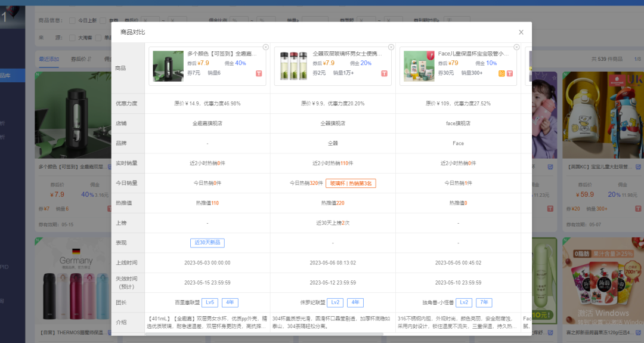Click Lv2 badge beside 侏罗纪联盟
The image size is (644, 343).
point(335,302)
